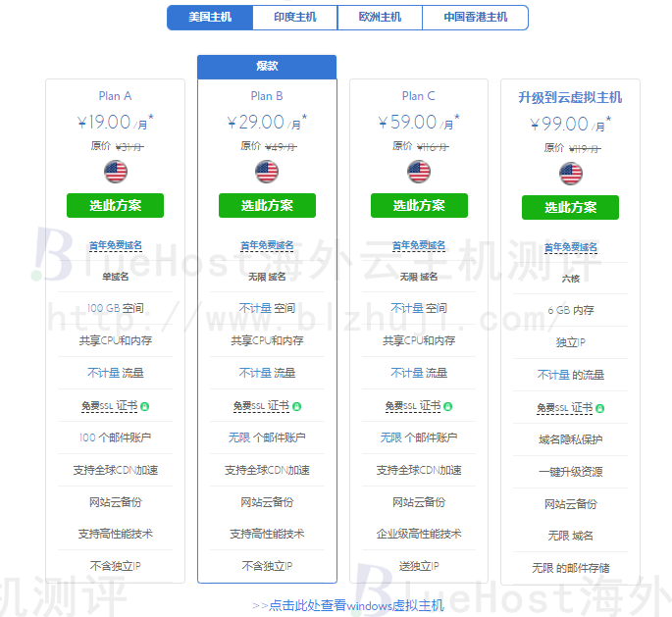Click 支持高性能技术 in Plan A
Screen dimensions: 672x617
point(116,534)
